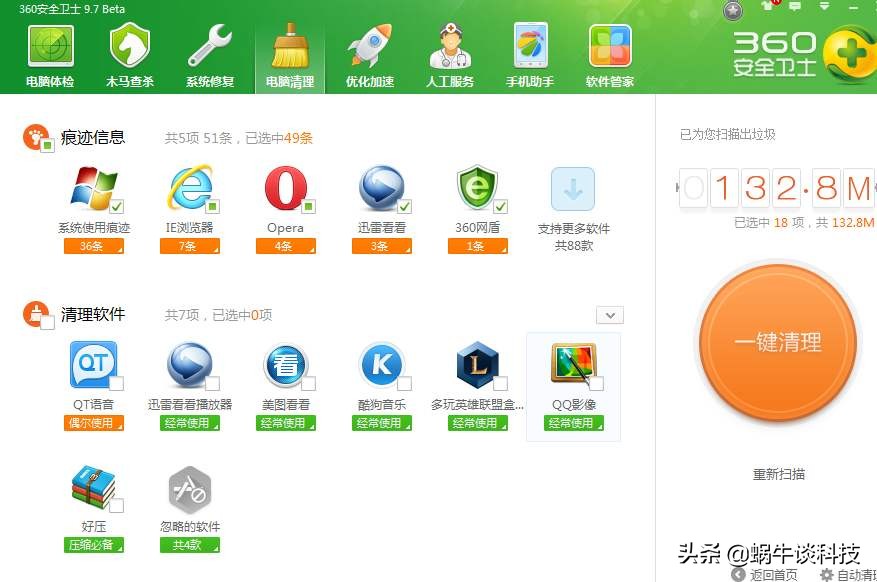Click the 酷狗音乐 music icon
This screenshot has height=582, width=877.
[382, 365]
